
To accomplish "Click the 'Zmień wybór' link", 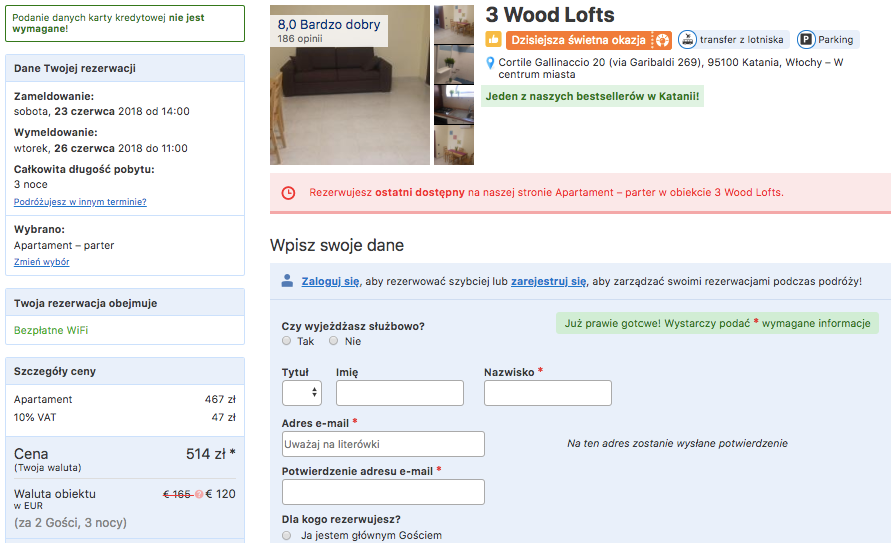I will point(42,262).
